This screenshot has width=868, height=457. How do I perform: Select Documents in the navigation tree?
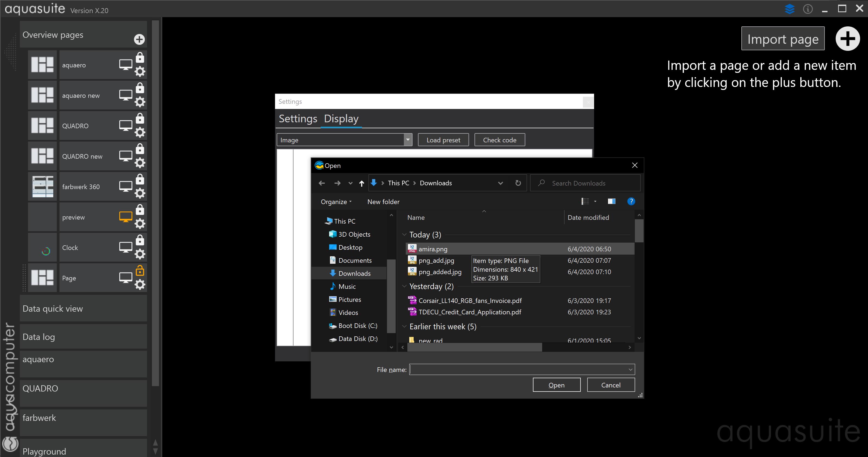coord(355,260)
